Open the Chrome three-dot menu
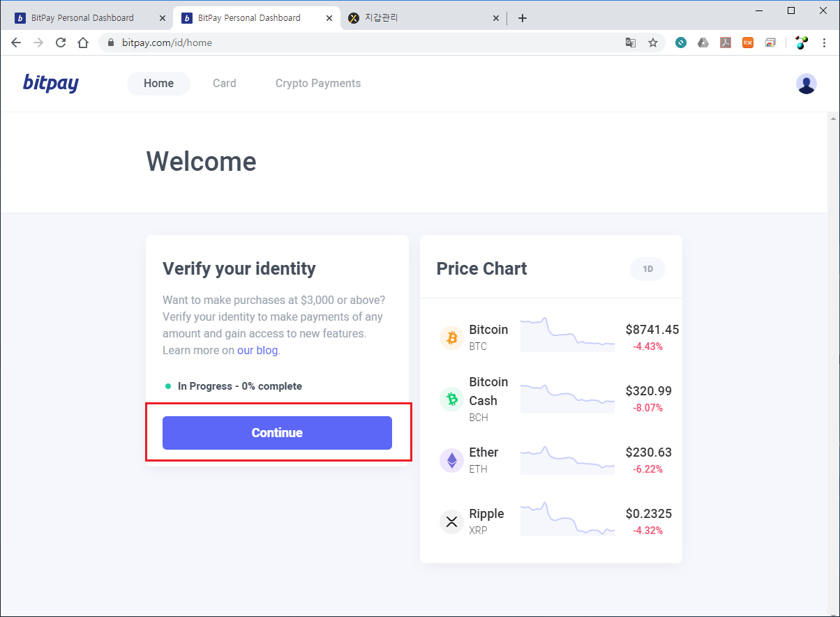 [x=825, y=43]
